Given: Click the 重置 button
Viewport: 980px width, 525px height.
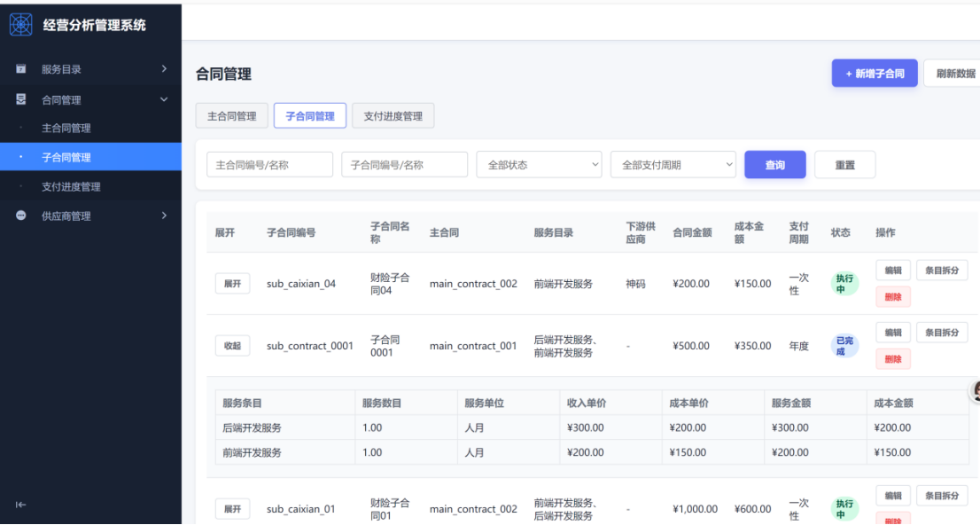Looking at the screenshot, I should (845, 165).
